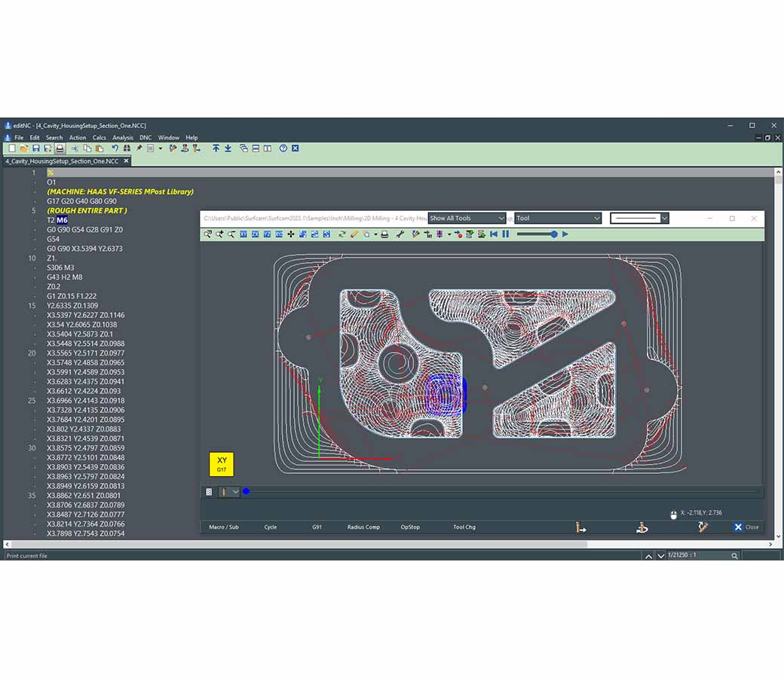
Task: Click the search magnifier in status bar
Action: [734, 556]
